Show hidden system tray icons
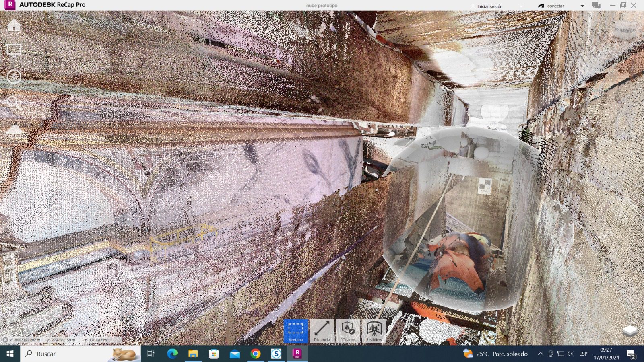This screenshot has height=362, width=644. (540, 354)
